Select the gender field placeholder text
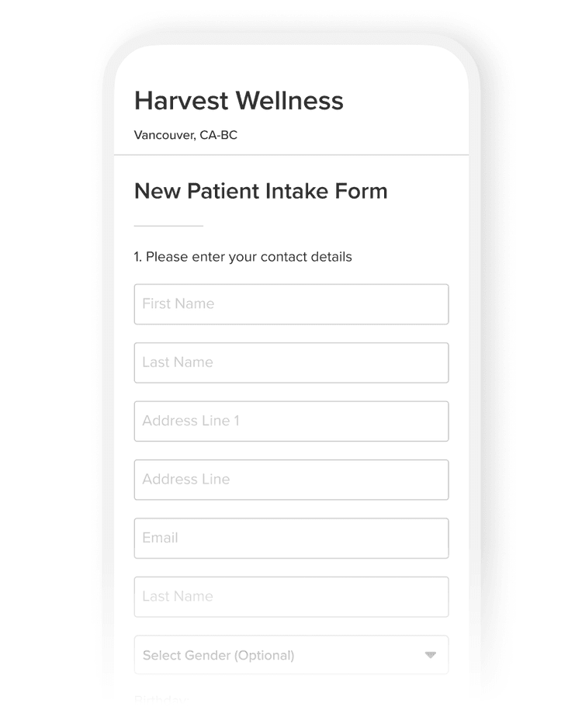 click(x=218, y=654)
